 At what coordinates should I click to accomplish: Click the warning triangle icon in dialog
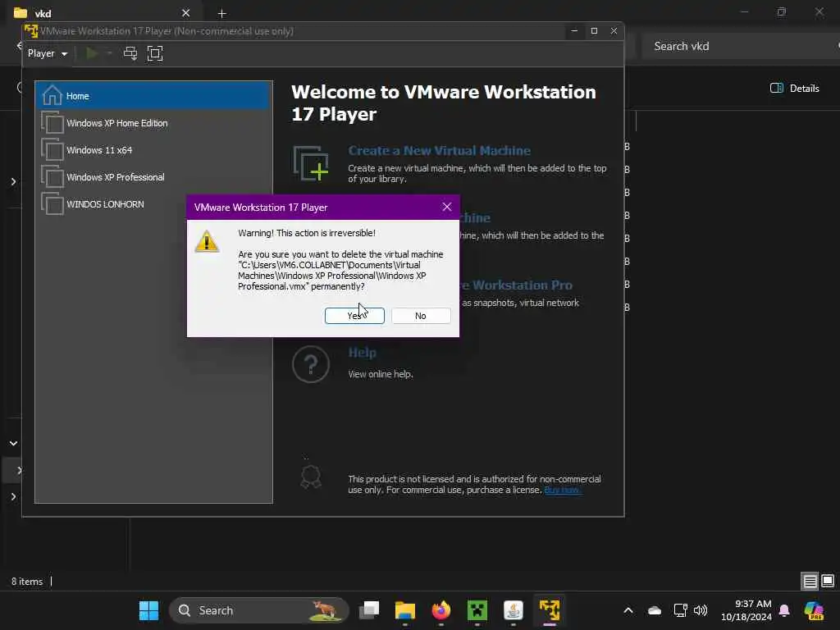tap(207, 241)
